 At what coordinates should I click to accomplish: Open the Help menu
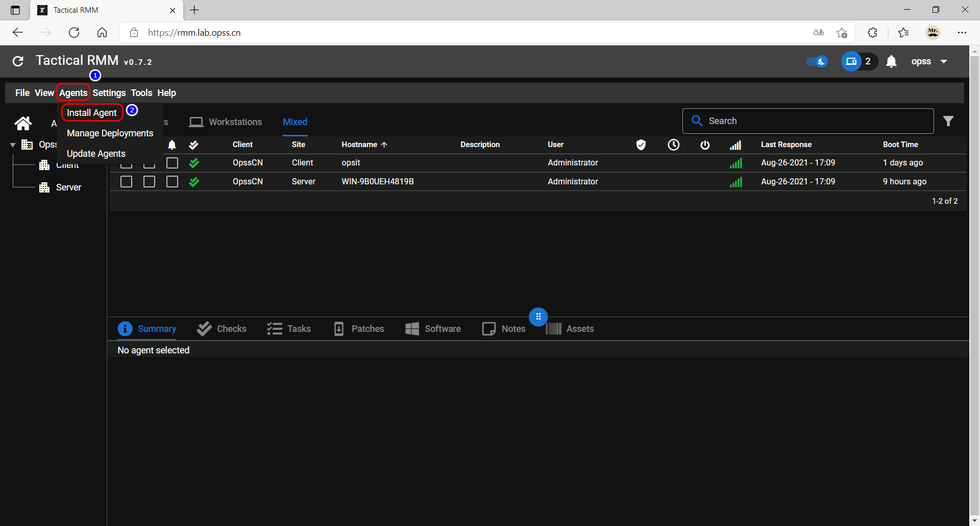[x=166, y=93]
